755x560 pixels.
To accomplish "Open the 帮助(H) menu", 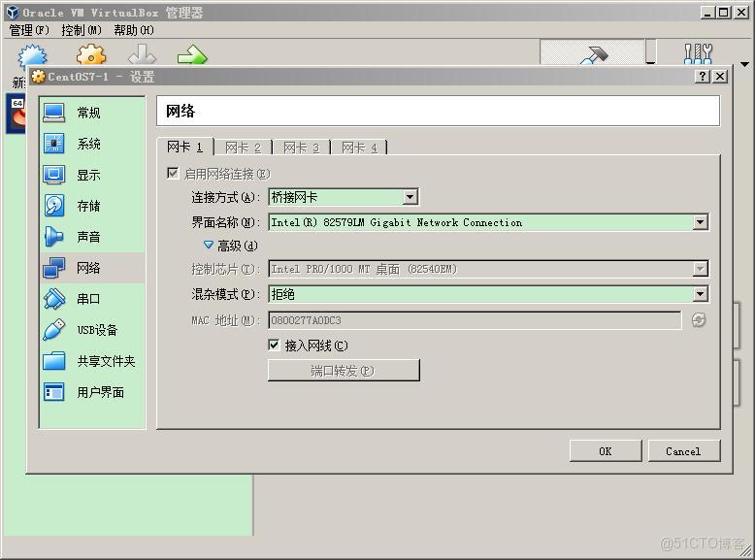I will coord(134,30).
